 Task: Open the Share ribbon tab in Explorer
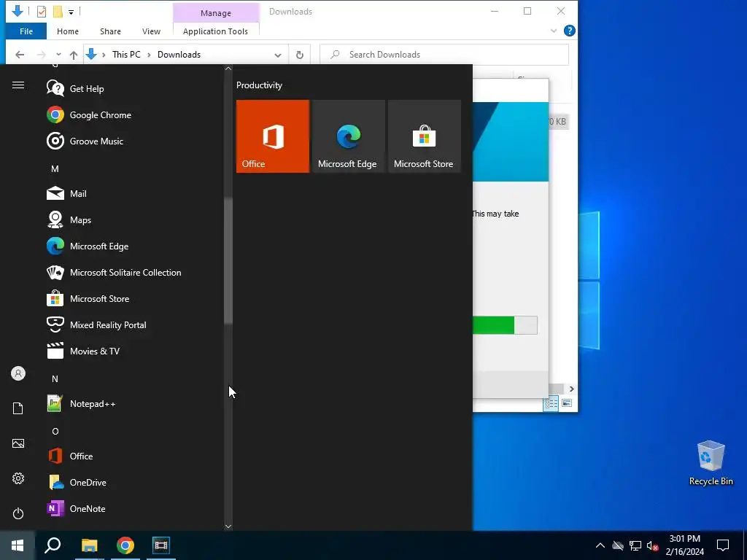click(110, 31)
